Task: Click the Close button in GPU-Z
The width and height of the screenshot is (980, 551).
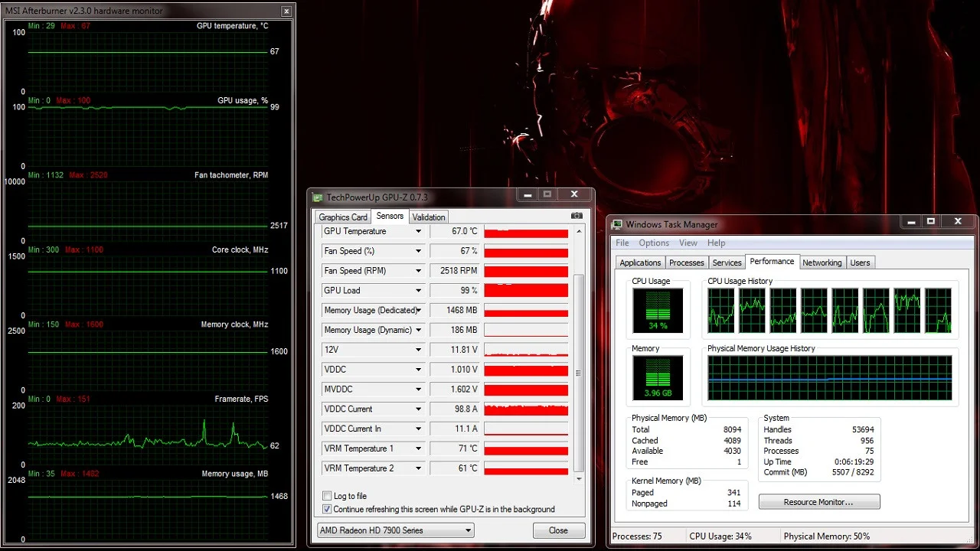Action: [559, 530]
